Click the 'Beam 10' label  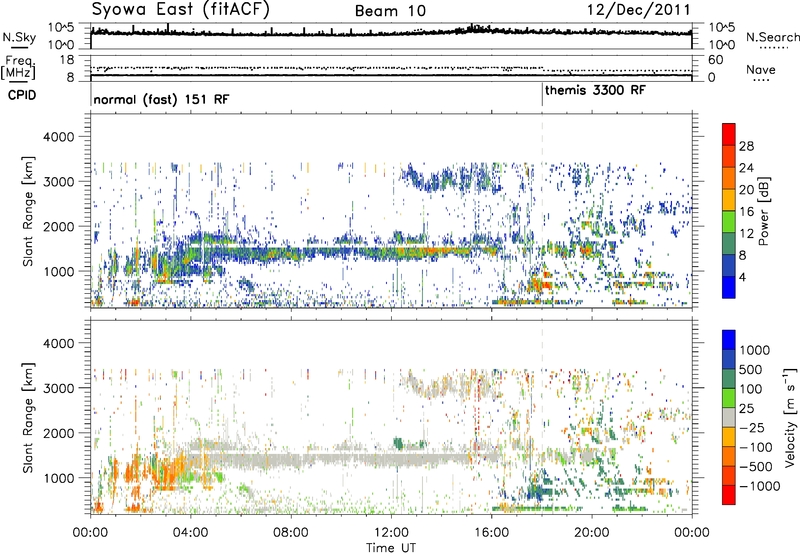390,11
